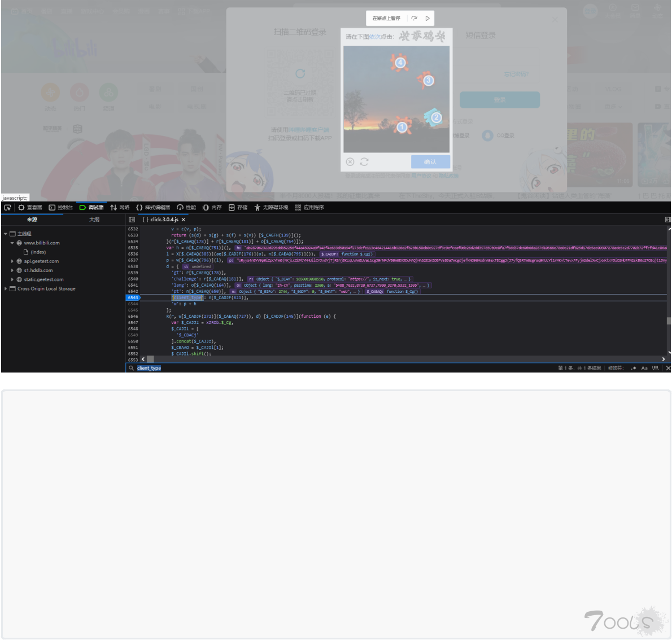Expand the static.geetest.com node
The image size is (672, 640).
[x=12, y=279]
